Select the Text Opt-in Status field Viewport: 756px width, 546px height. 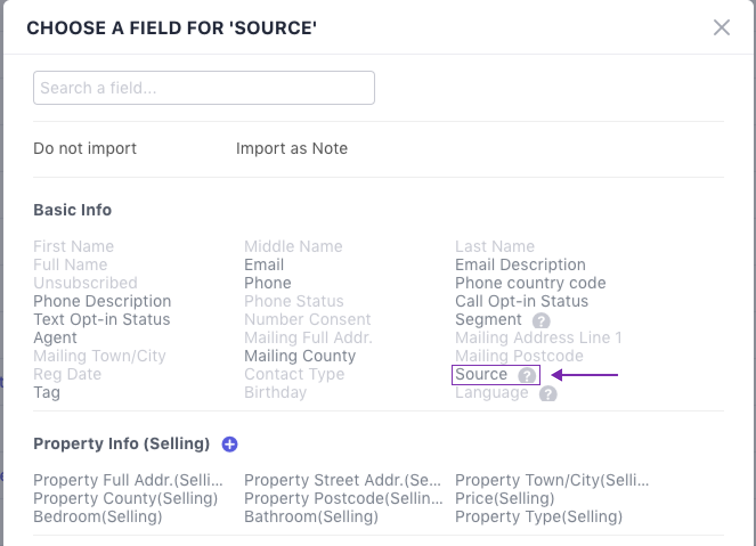point(101,319)
